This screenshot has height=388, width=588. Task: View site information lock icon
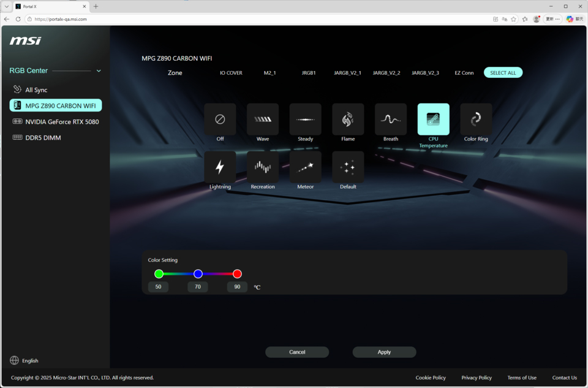click(29, 19)
